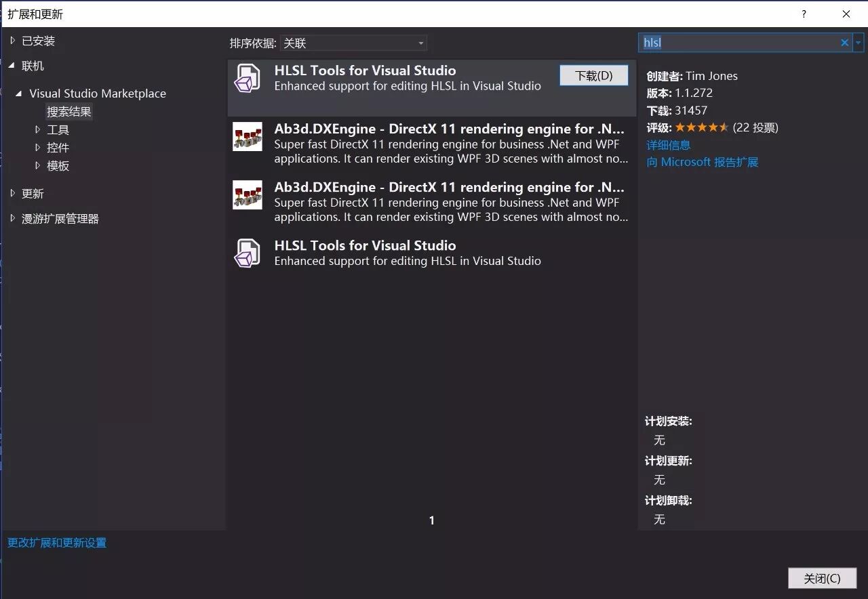The height and width of the screenshot is (599, 868).
Task: Expand the 已安装 category
Action: (x=12, y=41)
